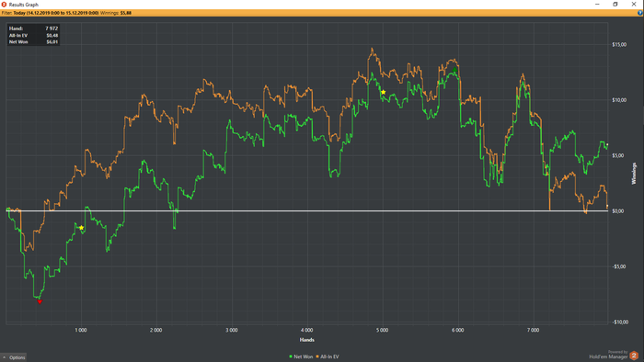This screenshot has height=362, width=644.
Task: Click the red low-point marker triangle
Action: (40, 301)
